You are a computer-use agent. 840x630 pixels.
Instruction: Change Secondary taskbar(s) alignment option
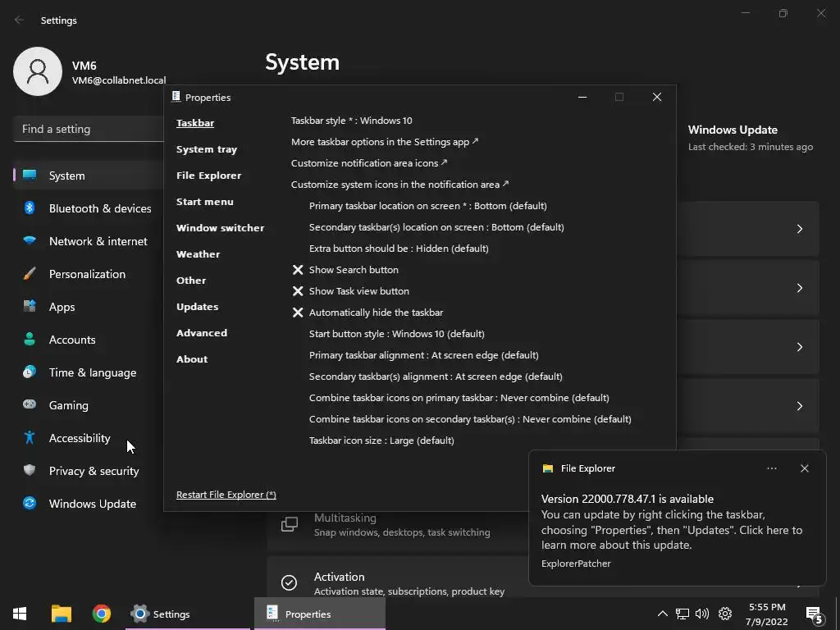point(436,377)
